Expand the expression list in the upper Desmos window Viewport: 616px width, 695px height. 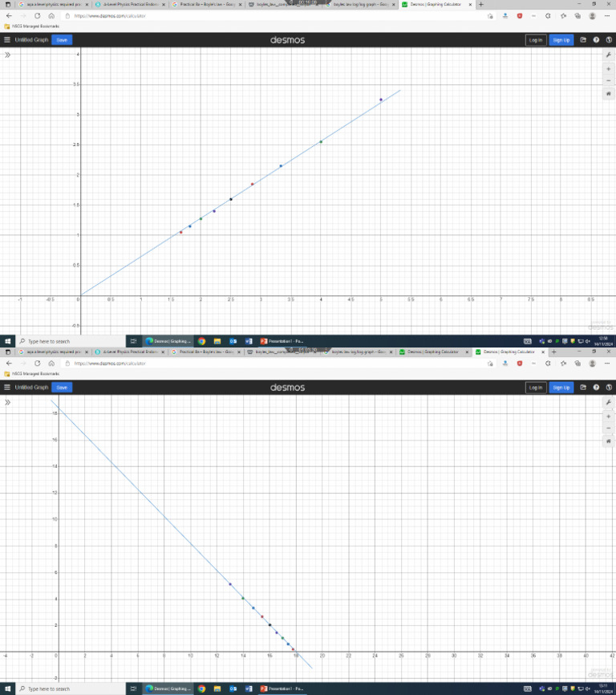[x=7, y=55]
